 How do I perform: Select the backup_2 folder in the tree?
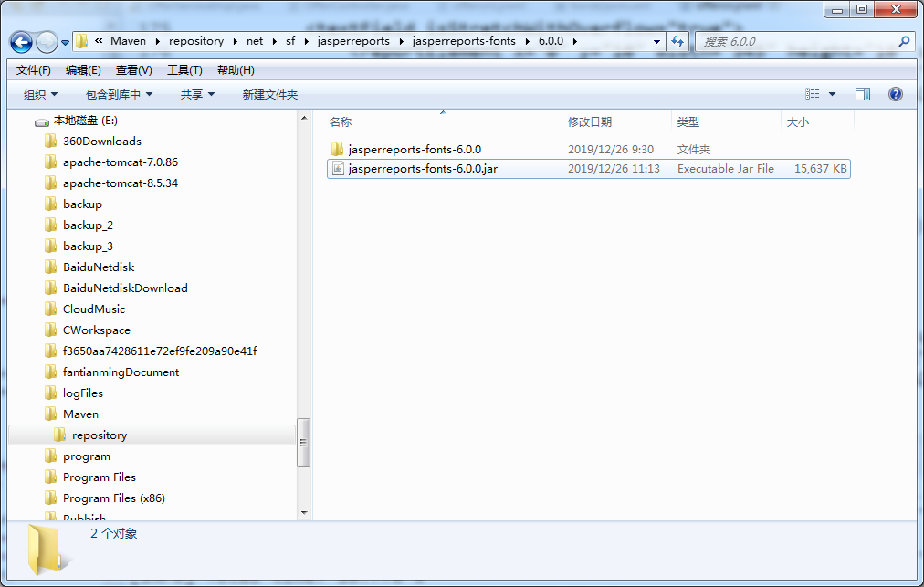[x=88, y=225]
